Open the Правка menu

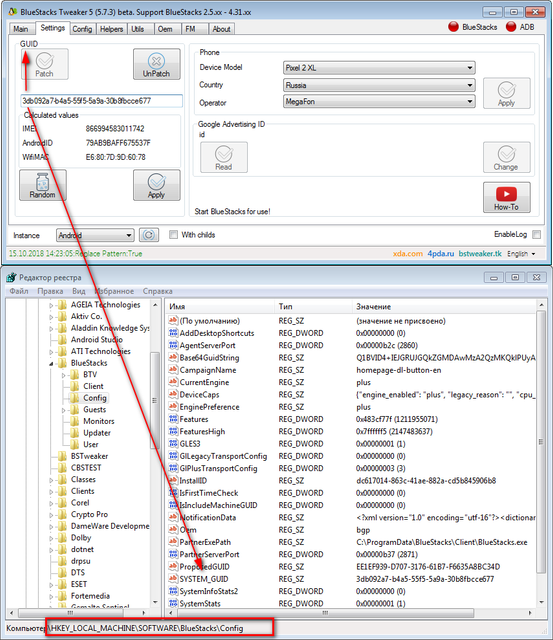coord(50,291)
